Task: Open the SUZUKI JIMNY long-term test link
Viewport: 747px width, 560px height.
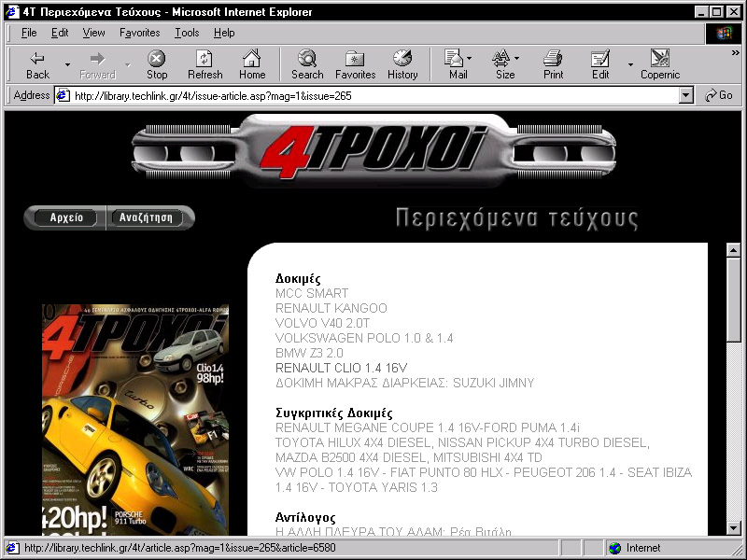Action: pos(405,383)
